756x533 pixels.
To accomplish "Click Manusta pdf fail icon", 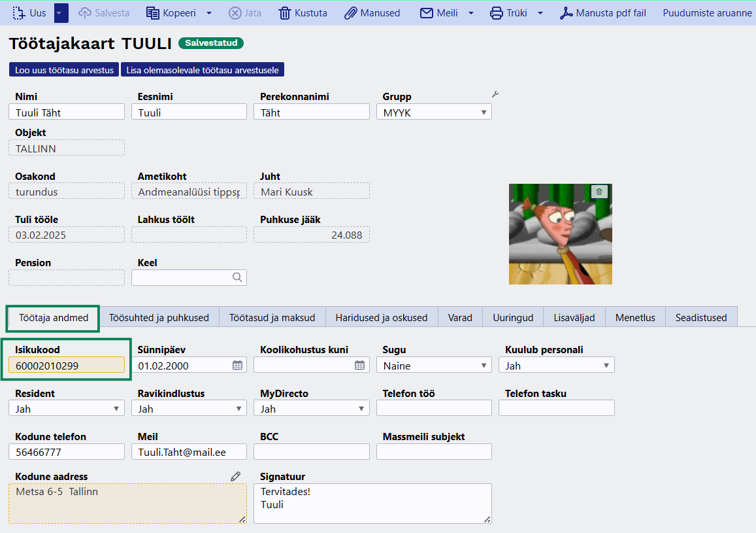I will (x=566, y=13).
